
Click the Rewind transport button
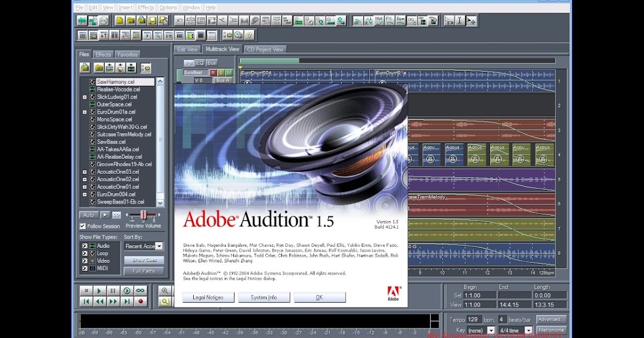point(100,302)
